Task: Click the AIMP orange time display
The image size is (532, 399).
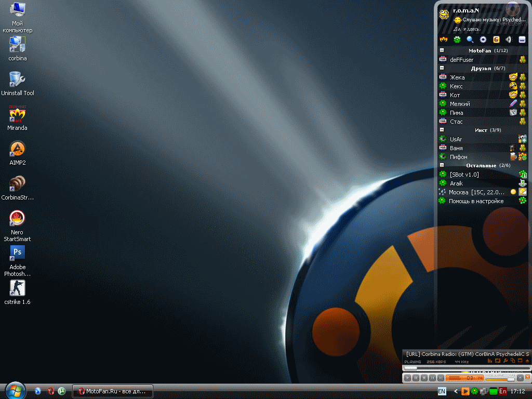Action: pyautogui.click(x=464, y=378)
